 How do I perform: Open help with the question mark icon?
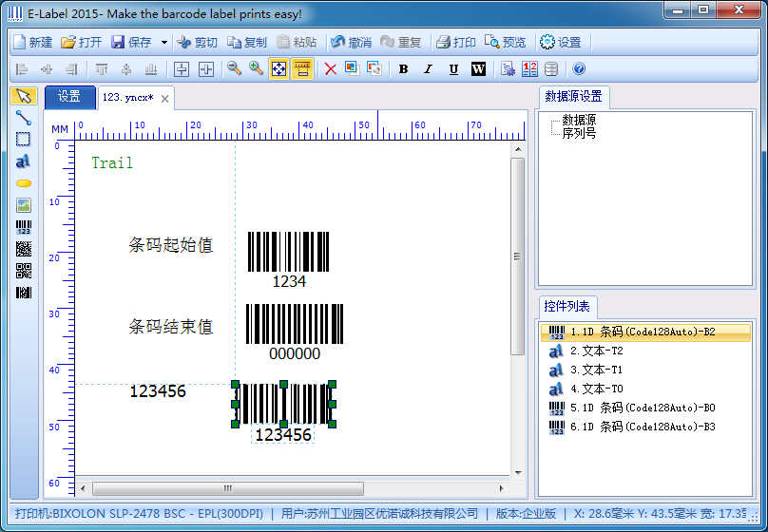(579, 69)
